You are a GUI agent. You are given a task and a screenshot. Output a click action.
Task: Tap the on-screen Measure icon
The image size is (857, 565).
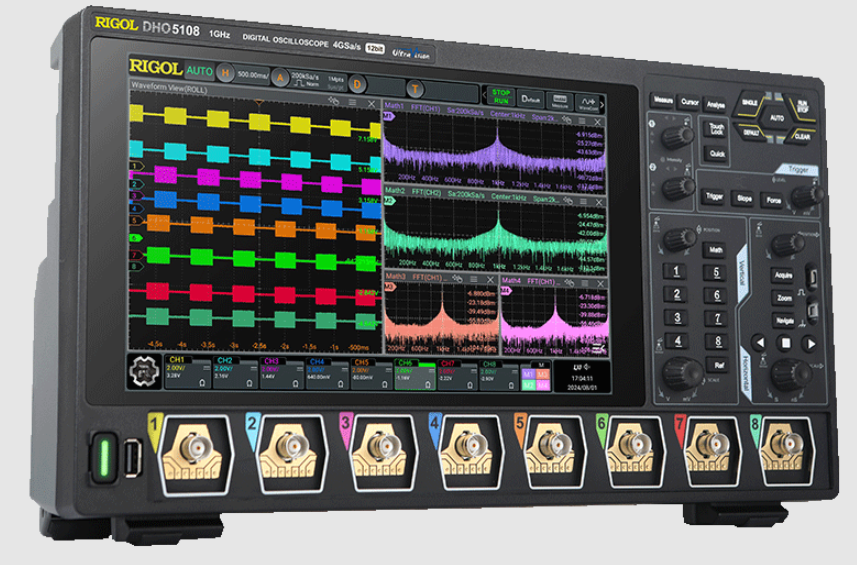(560, 101)
